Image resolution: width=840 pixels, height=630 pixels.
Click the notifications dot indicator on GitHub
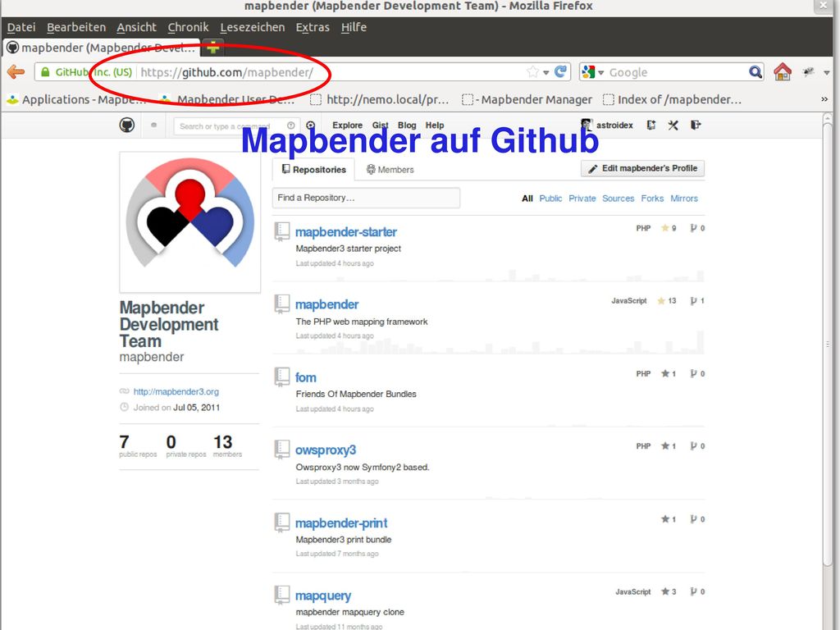(153, 126)
